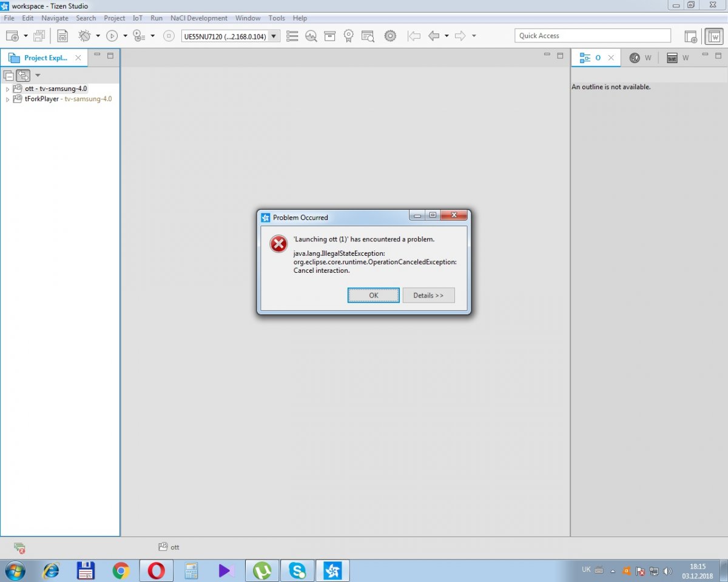
Task: Open the Certificate Manager ribbon icon
Action: coord(348,36)
